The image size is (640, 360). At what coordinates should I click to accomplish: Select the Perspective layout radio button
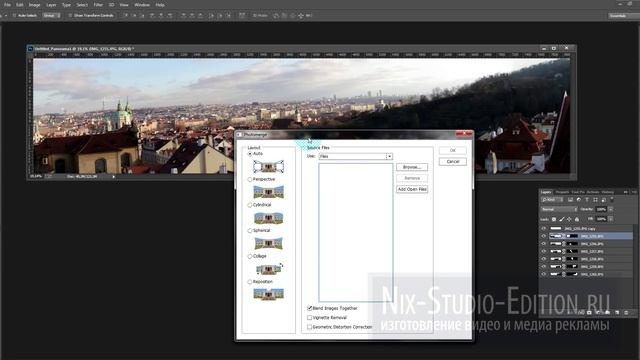click(x=250, y=180)
